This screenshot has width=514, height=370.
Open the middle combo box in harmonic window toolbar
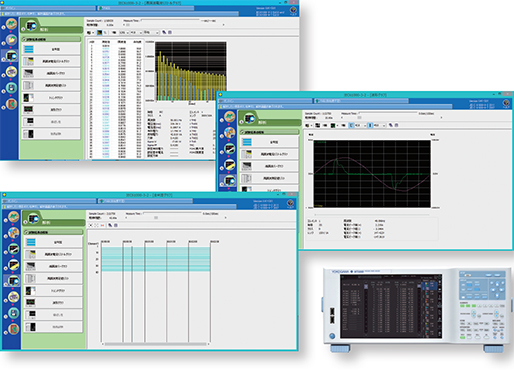[136, 32]
